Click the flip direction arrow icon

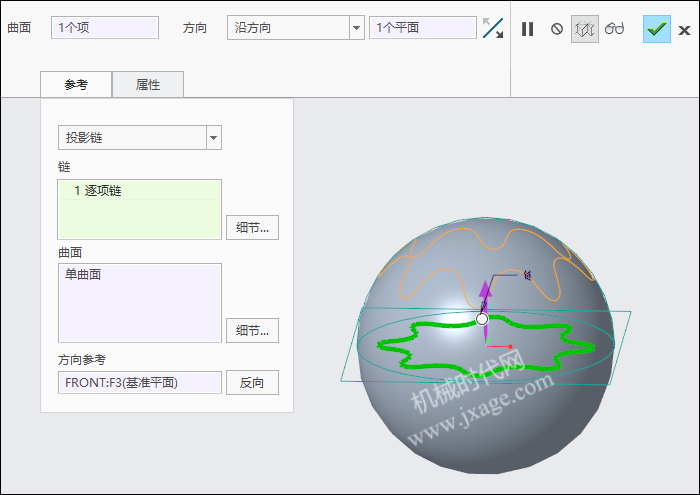pos(493,28)
